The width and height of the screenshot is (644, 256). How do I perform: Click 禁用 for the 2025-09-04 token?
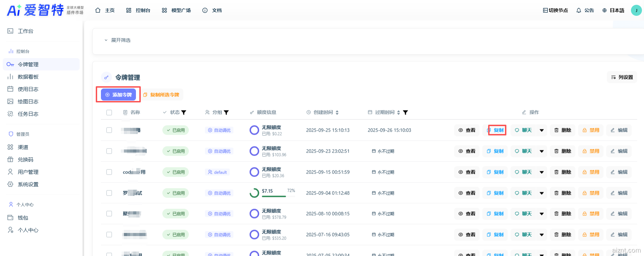point(591,193)
